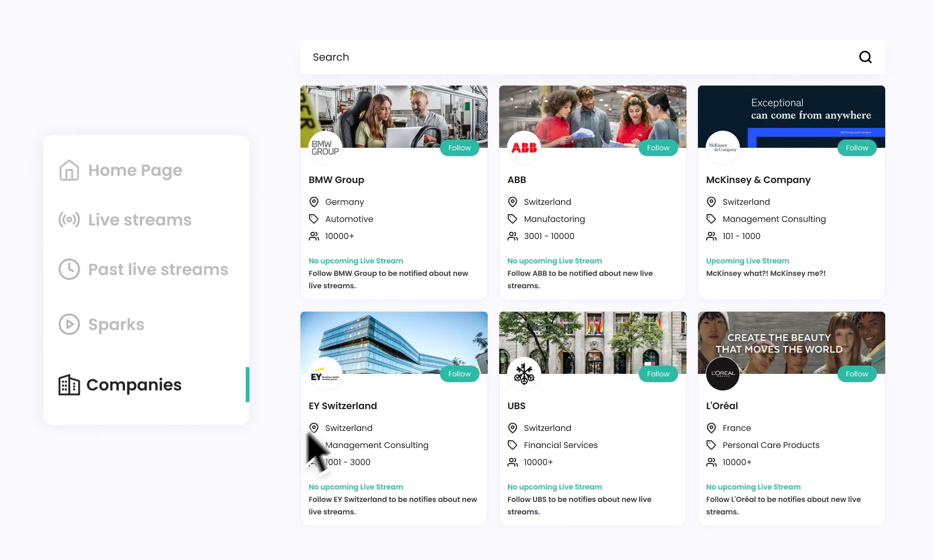Click the Live streams broadcast icon
The height and width of the screenshot is (560, 934).
[69, 220]
